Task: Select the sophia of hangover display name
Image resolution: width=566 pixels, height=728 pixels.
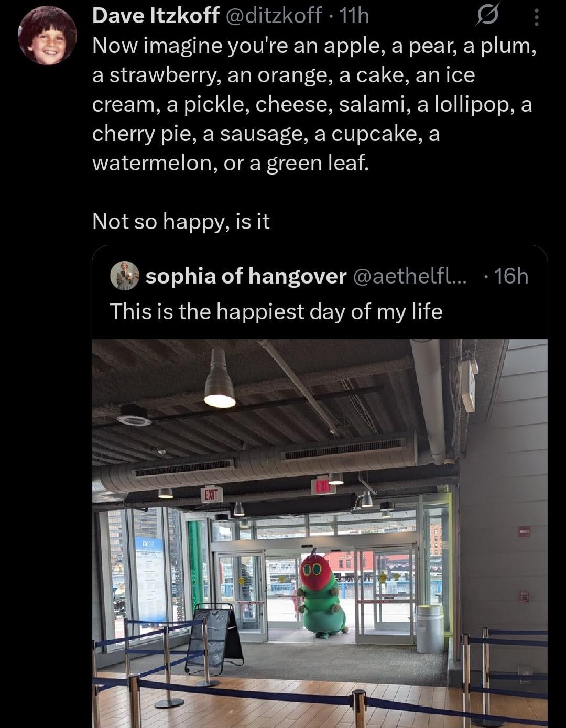Action: [x=246, y=276]
